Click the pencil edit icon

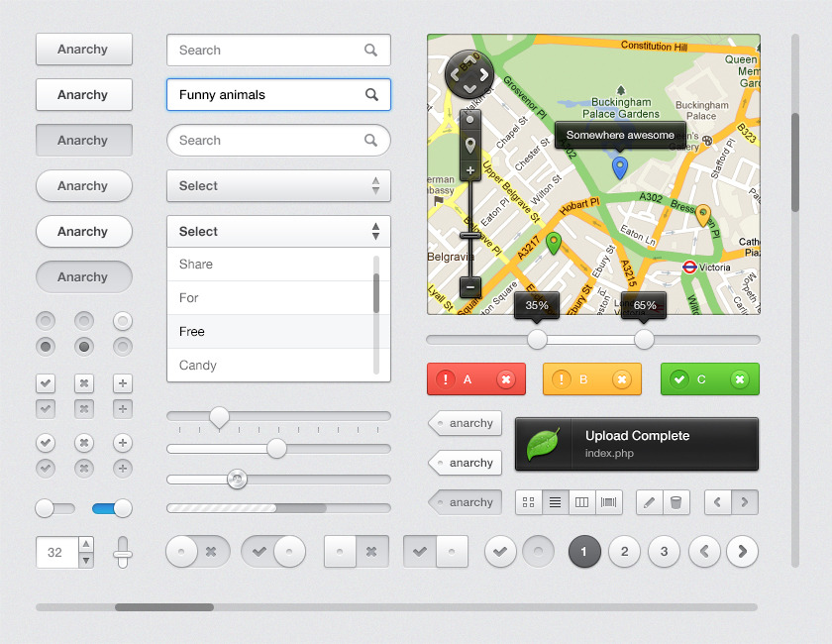click(x=649, y=502)
